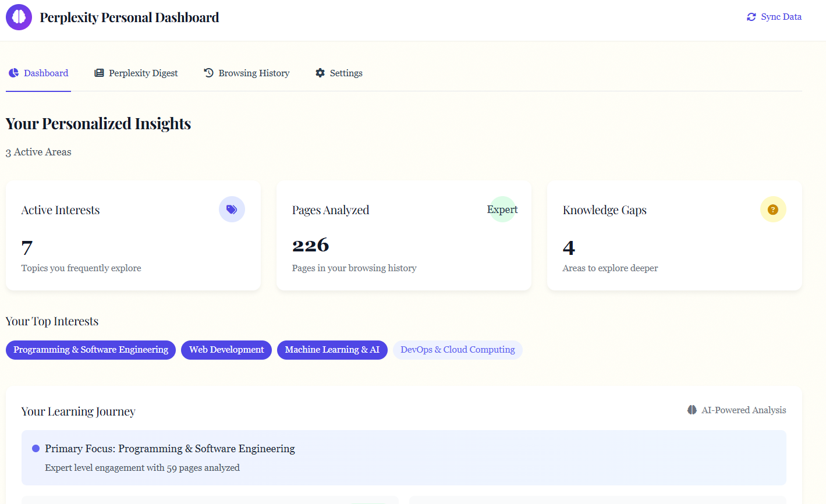This screenshot has width=826, height=504.
Task: Open the Browsing History tab
Action: [247, 73]
